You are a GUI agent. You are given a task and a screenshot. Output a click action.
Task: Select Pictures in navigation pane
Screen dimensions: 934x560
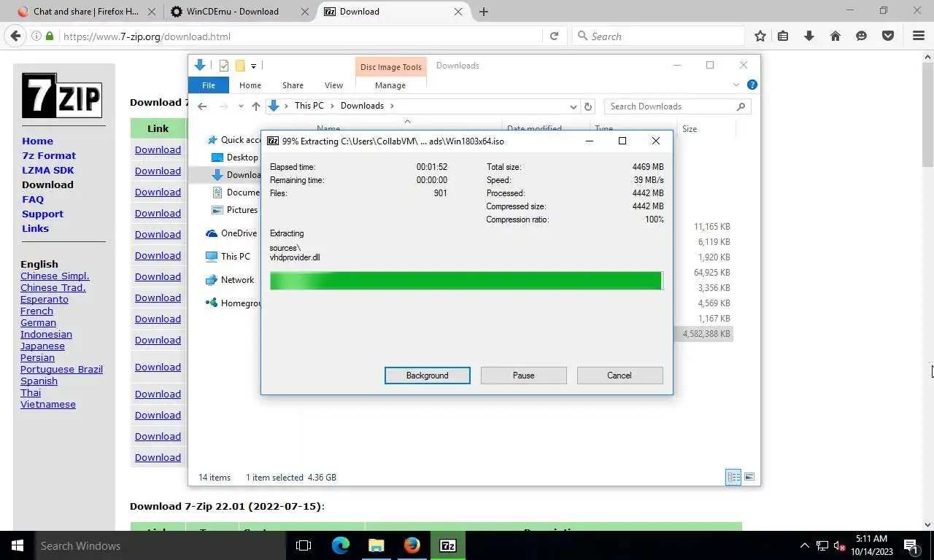pyautogui.click(x=234, y=210)
